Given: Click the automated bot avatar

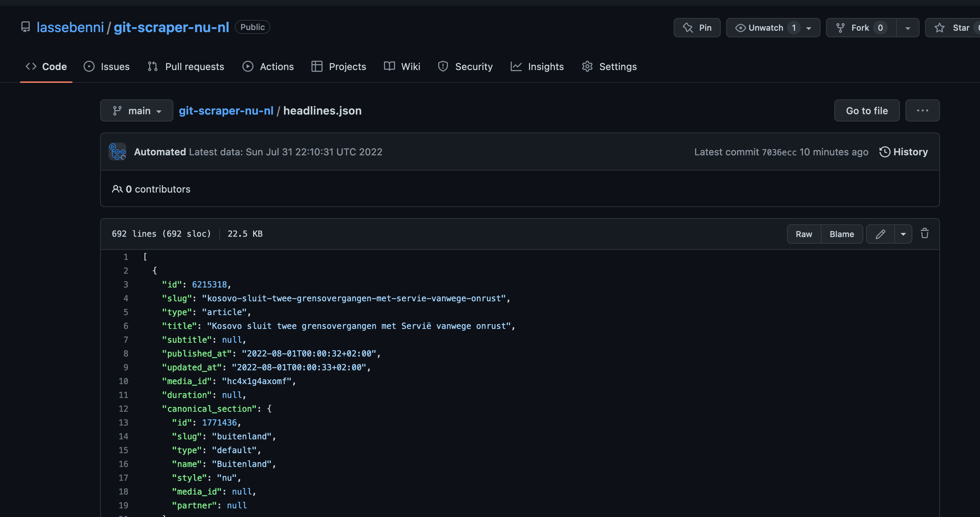Looking at the screenshot, I should pyautogui.click(x=117, y=152).
